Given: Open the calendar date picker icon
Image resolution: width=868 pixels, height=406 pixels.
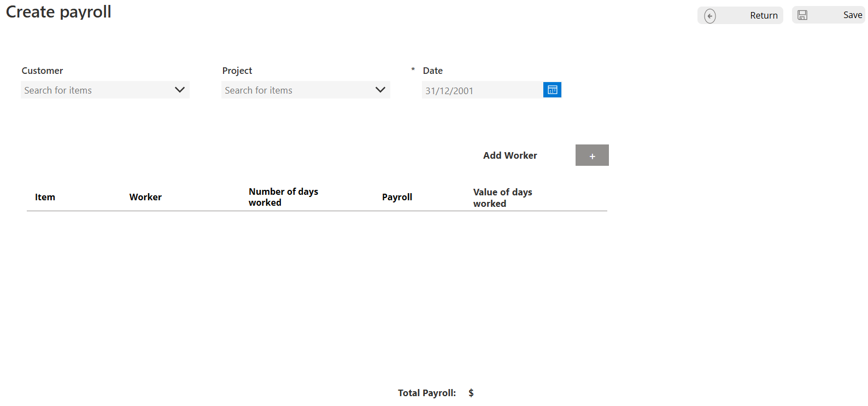Looking at the screenshot, I should [x=552, y=90].
